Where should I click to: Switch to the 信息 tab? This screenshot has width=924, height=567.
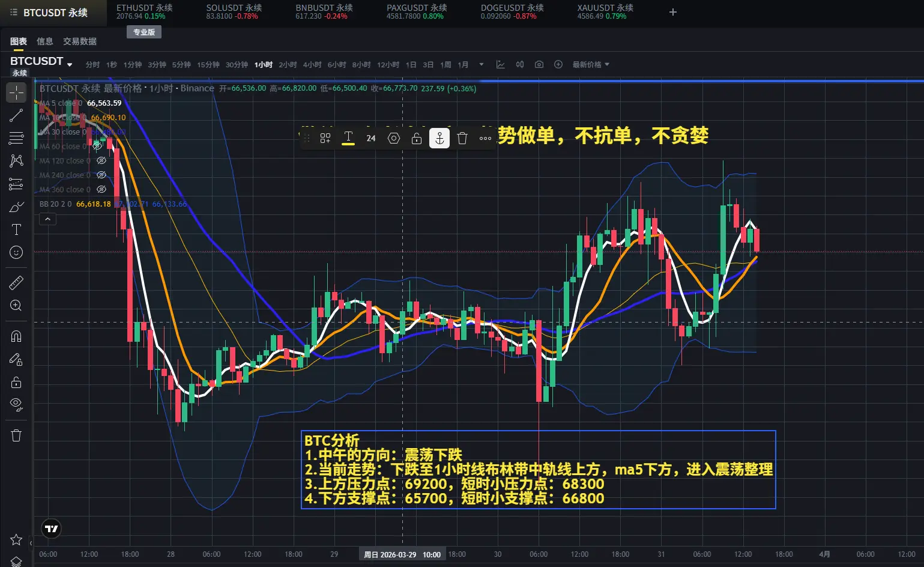pyautogui.click(x=45, y=41)
